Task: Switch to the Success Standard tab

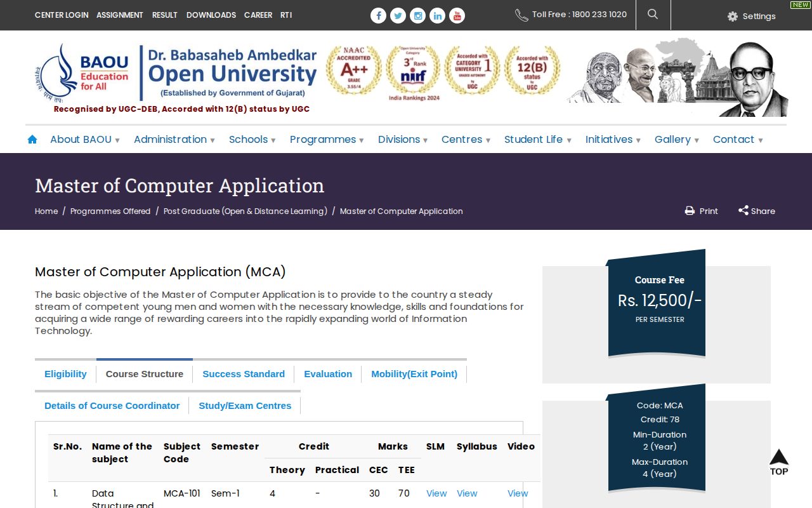Action: 244,374
